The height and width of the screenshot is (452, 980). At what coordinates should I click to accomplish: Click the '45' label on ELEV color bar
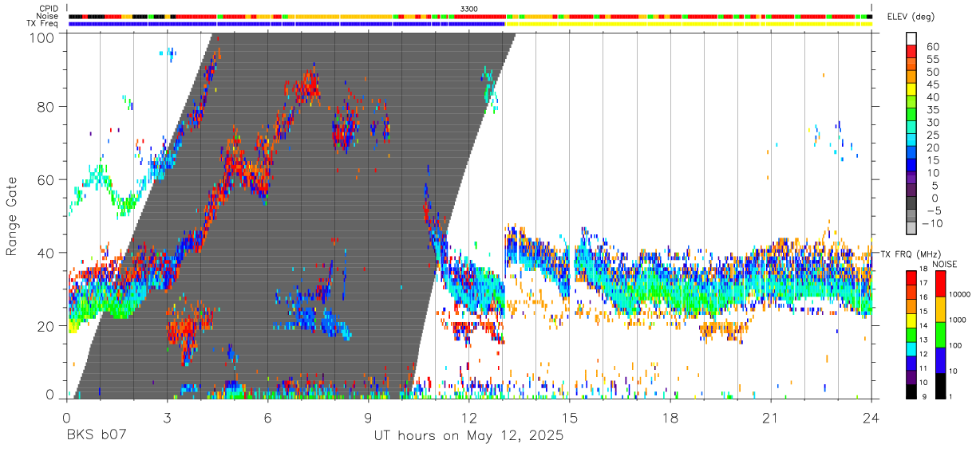[931, 85]
